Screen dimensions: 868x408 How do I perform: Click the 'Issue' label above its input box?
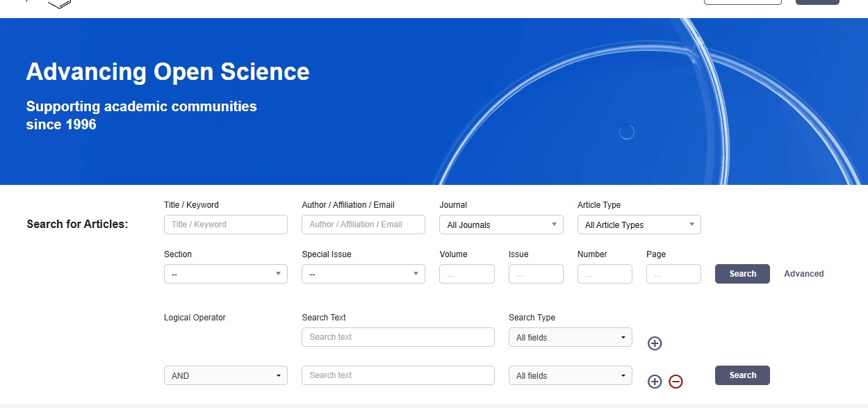[x=518, y=254]
